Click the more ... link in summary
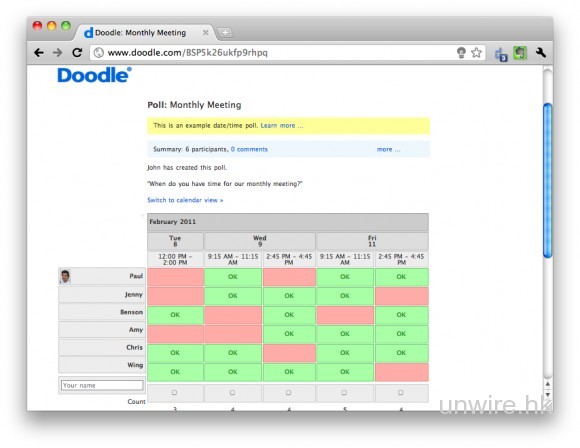 tap(388, 149)
